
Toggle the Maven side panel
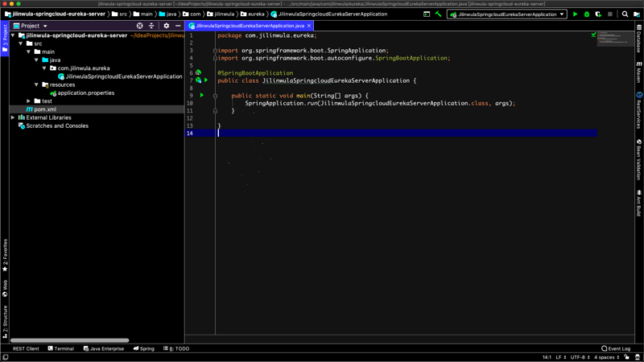tap(639, 72)
